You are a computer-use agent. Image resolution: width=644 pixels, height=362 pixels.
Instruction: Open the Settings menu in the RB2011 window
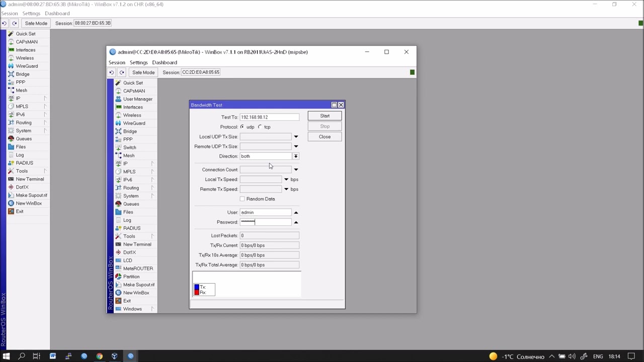139,62
